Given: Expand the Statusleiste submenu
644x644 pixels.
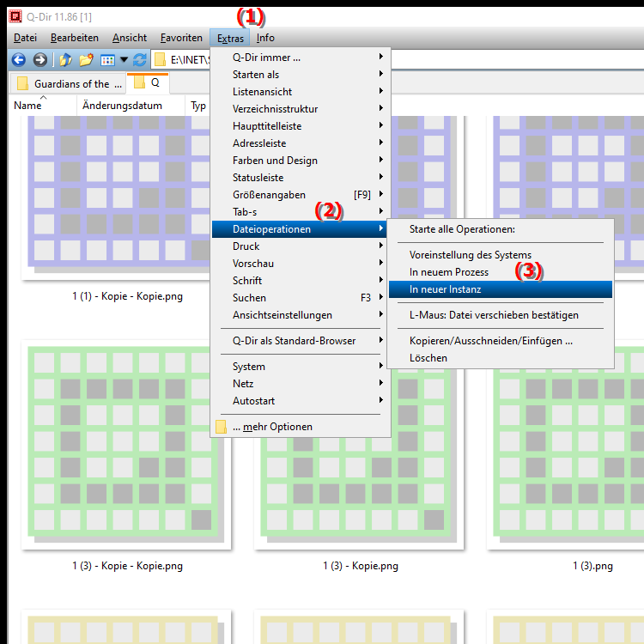Looking at the screenshot, I should click(x=301, y=178).
